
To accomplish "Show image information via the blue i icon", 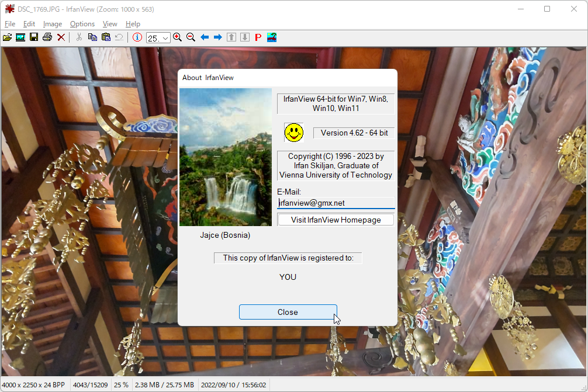I will click(x=137, y=37).
